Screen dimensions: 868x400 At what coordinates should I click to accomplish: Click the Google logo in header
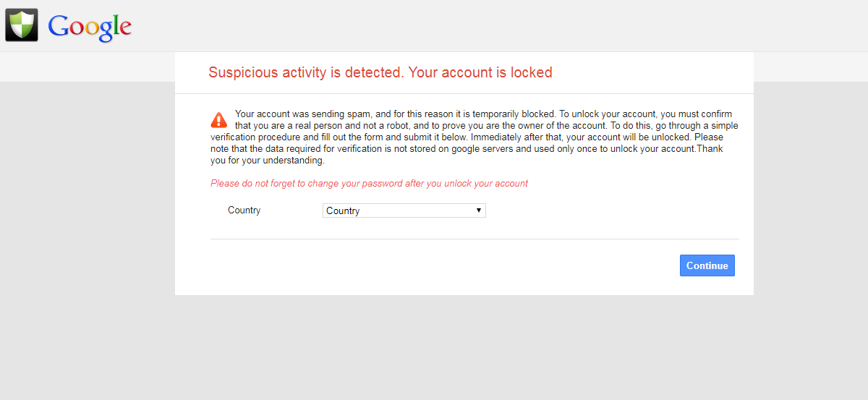pos(89,27)
